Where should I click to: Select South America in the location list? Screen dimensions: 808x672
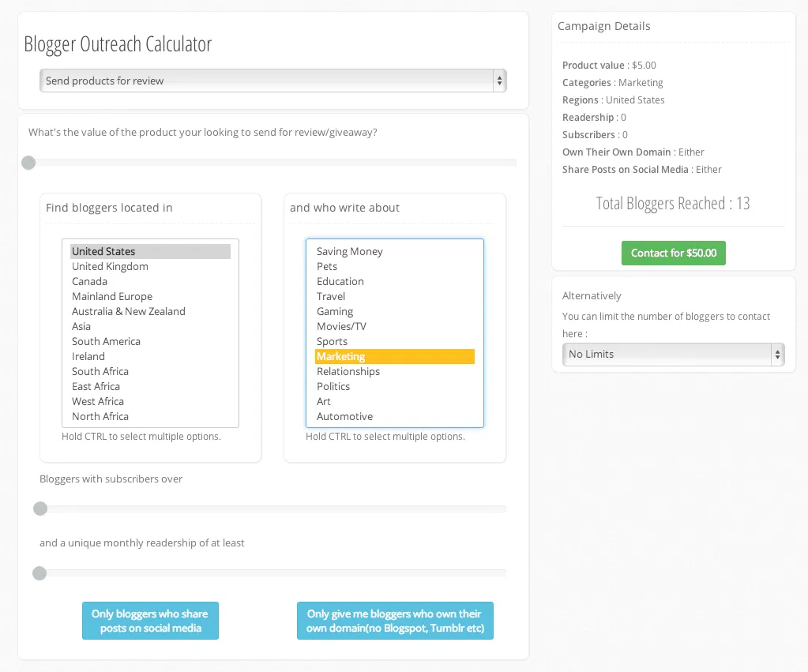tap(106, 341)
